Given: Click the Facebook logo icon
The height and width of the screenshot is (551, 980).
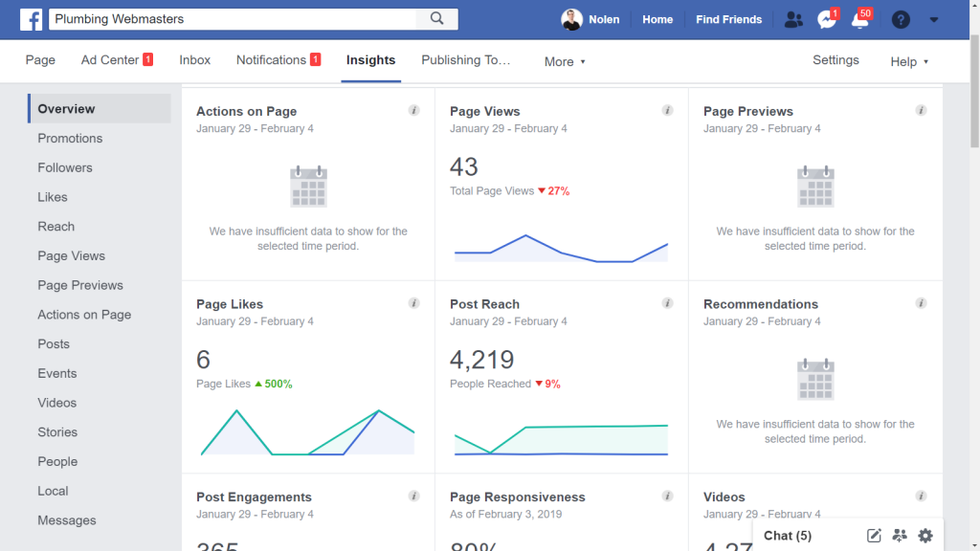Looking at the screenshot, I should 31,19.
